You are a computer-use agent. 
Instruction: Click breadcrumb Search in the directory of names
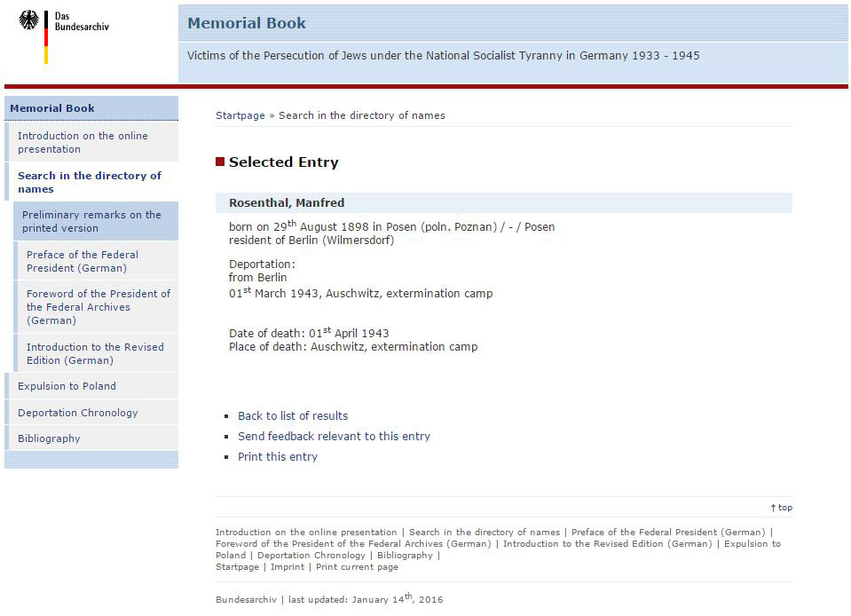point(361,115)
